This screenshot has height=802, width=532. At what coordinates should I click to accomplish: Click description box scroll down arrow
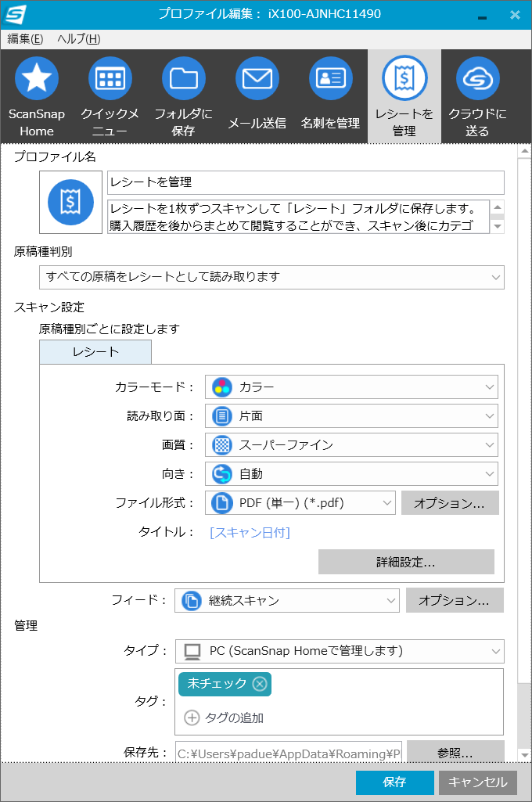[x=498, y=226]
